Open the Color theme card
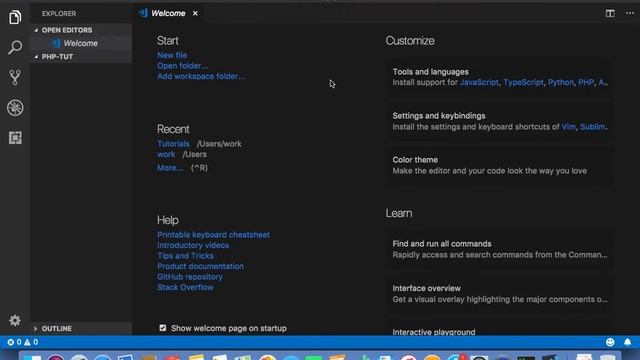The width and height of the screenshot is (640, 360). pos(499,165)
